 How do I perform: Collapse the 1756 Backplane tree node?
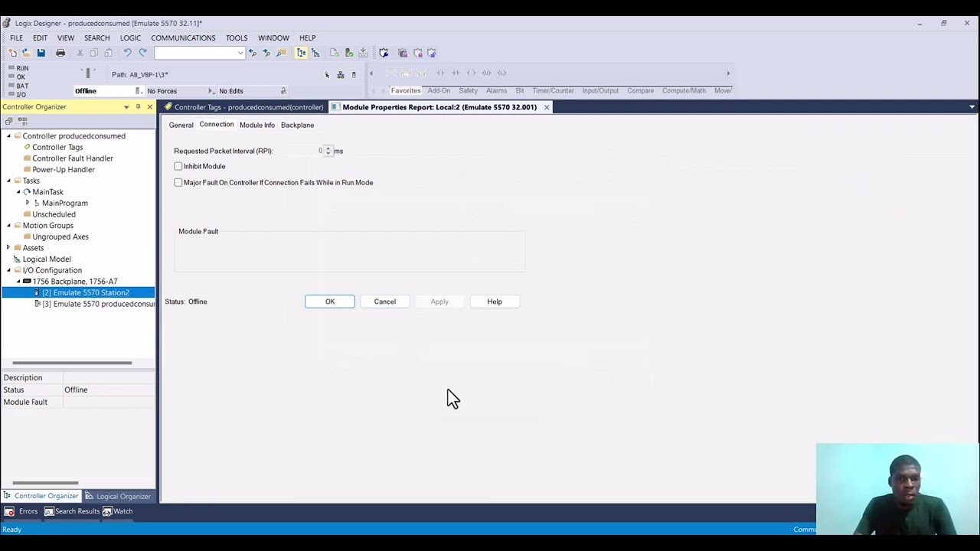point(18,282)
